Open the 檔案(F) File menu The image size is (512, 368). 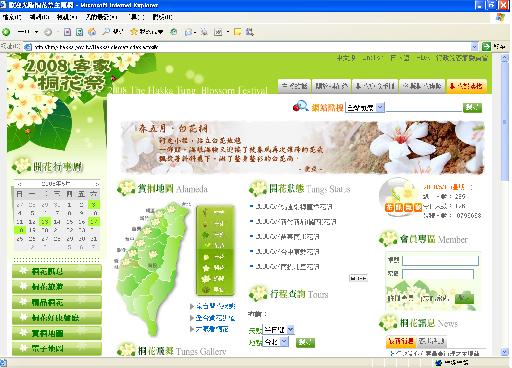(x=12, y=17)
